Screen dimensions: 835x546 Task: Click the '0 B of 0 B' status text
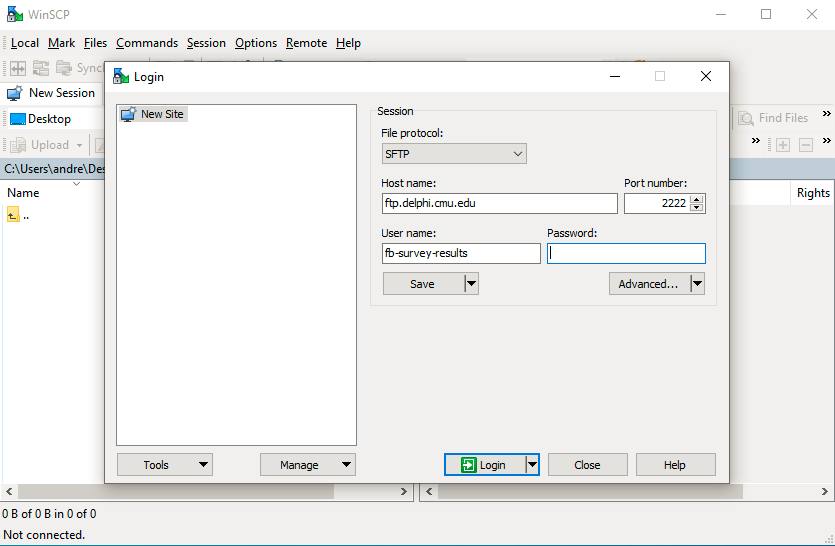(x=50, y=514)
